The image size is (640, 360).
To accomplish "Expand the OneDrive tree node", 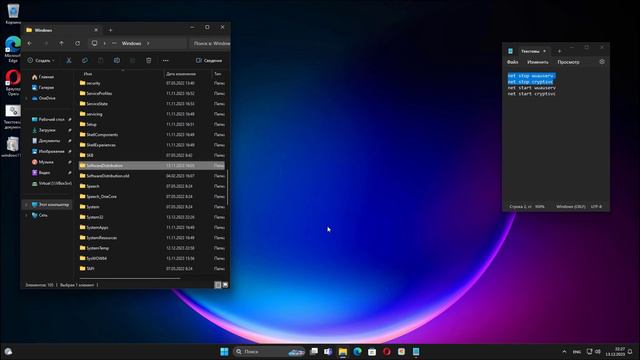I will [x=27, y=98].
